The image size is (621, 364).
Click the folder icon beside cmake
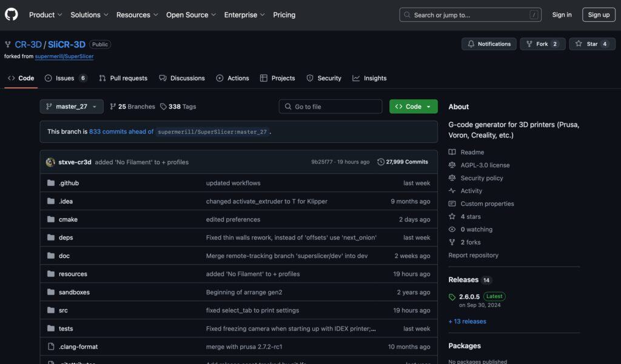pyautogui.click(x=51, y=219)
